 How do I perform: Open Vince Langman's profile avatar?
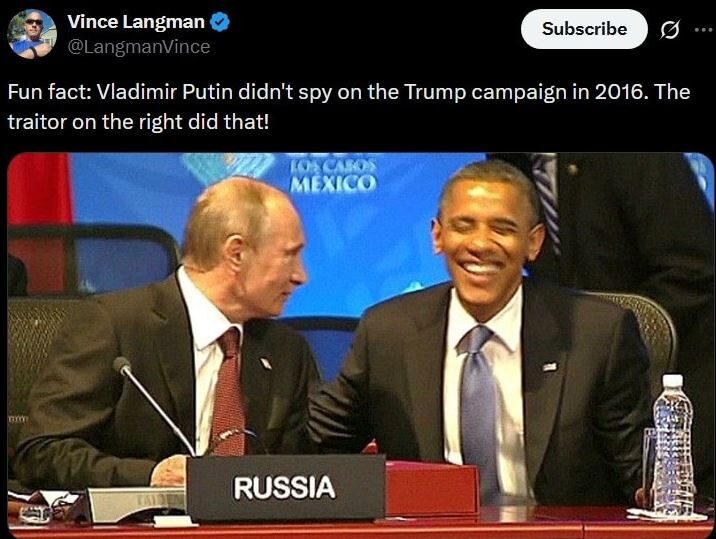click(32, 34)
